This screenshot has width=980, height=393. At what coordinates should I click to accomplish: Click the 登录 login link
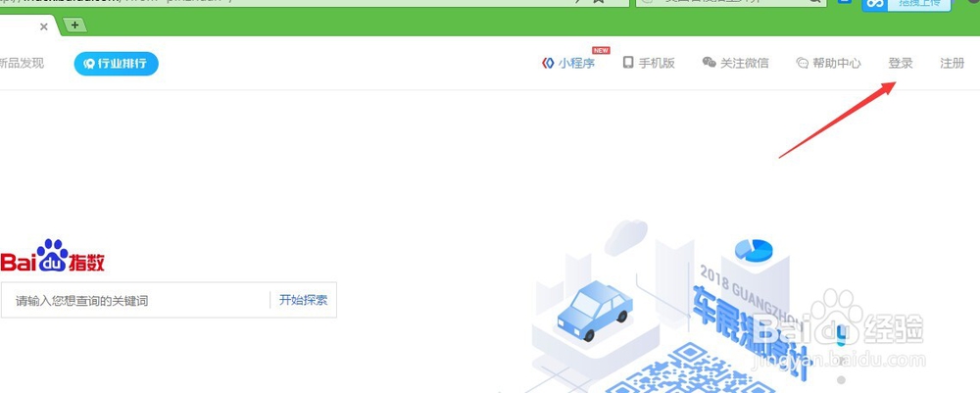901,63
